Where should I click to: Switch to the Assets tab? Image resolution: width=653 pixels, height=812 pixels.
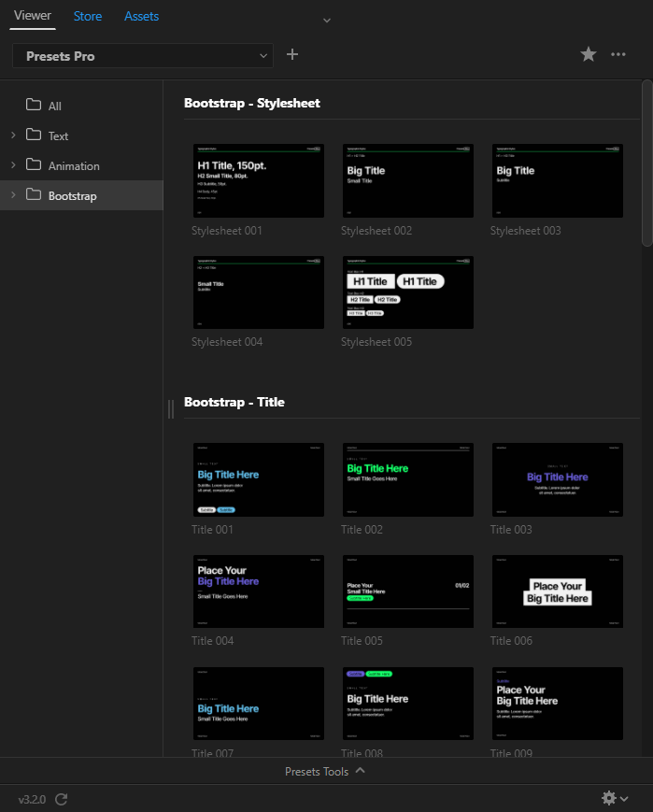coord(141,16)
